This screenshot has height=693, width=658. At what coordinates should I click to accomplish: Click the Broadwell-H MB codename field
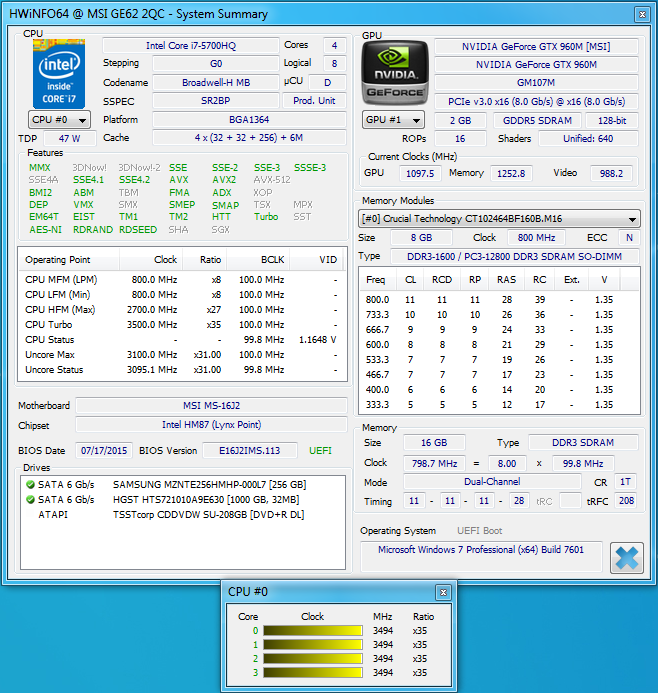pos(216,83)
